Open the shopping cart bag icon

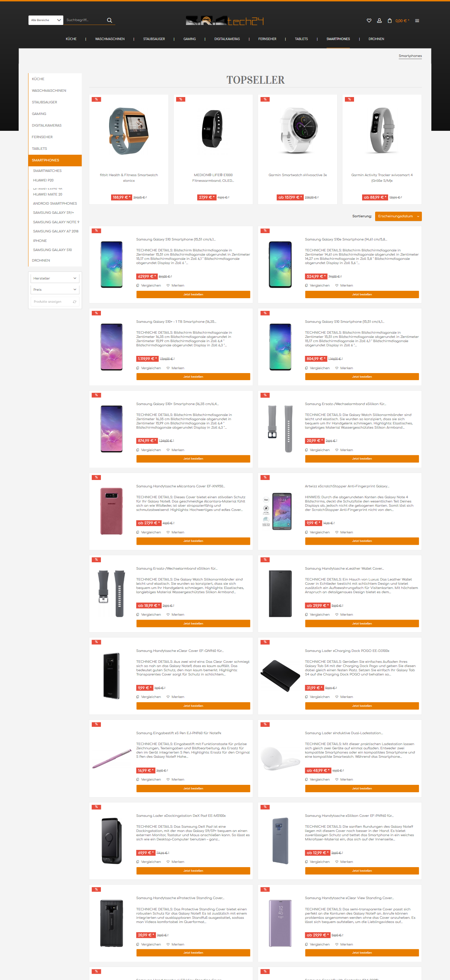[390, 20]
